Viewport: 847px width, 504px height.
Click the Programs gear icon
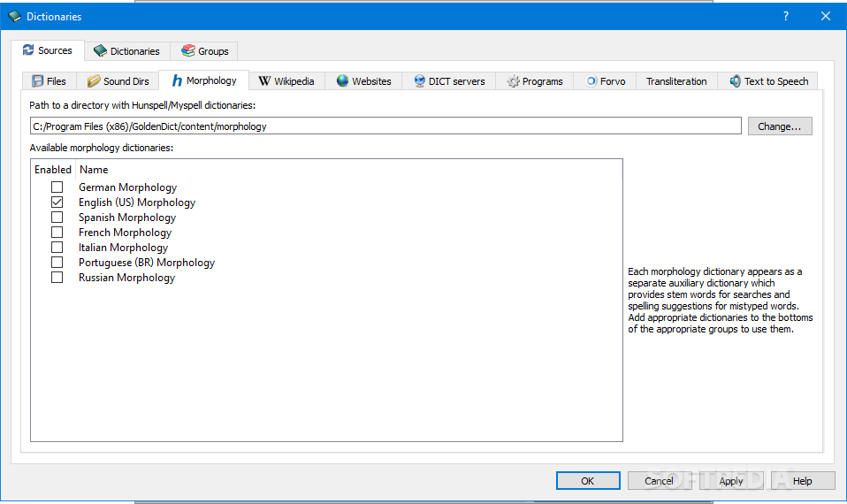513,81
